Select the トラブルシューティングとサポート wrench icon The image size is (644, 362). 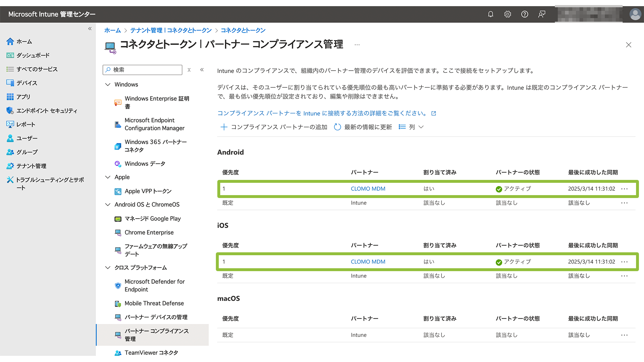pyautogui.click(x=10, y=180)
